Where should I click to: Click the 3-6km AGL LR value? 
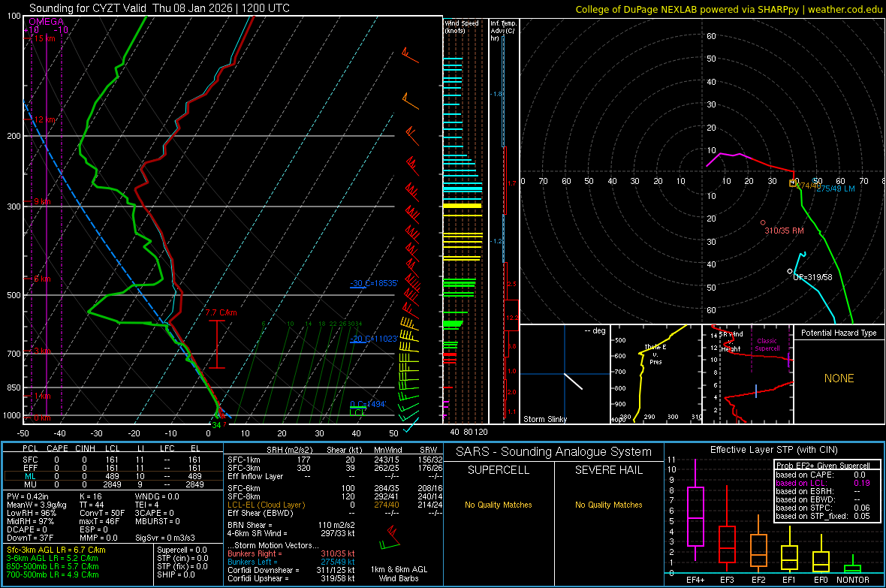pyautogui.click(x=52, y=558)
